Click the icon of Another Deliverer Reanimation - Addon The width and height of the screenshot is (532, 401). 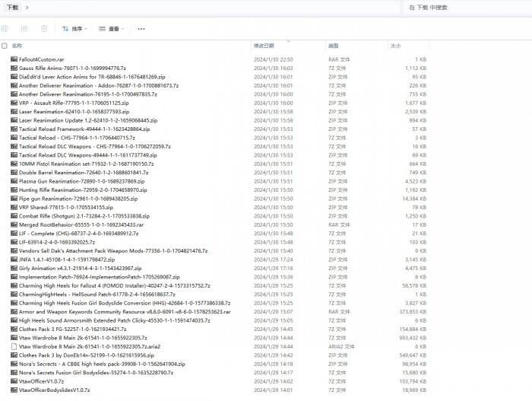pyautogui.click(x=14, y=85)
